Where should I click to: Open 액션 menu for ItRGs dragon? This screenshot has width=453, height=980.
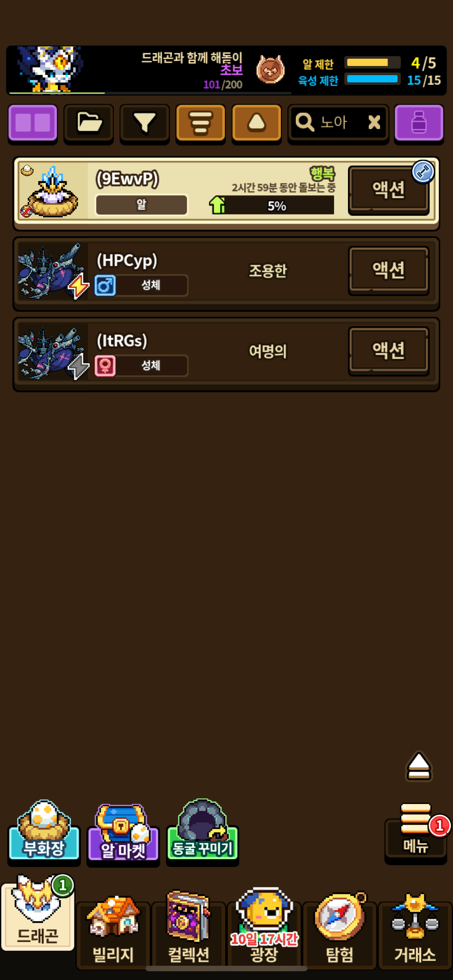(x=389, y=350)
